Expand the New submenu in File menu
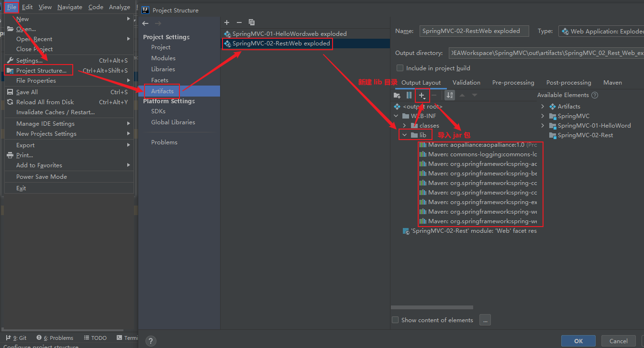644x348 pixels. coord(69,19)
